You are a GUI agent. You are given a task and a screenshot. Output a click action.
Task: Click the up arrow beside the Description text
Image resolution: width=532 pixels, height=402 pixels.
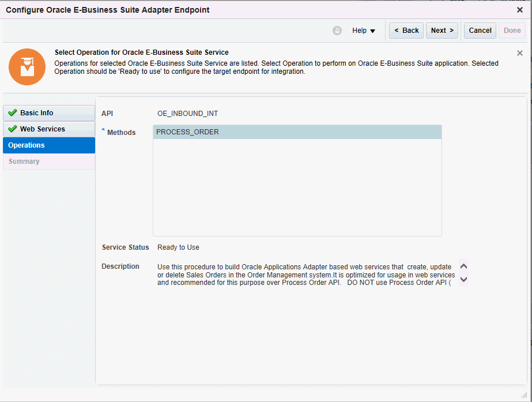(x=463, y=266)
